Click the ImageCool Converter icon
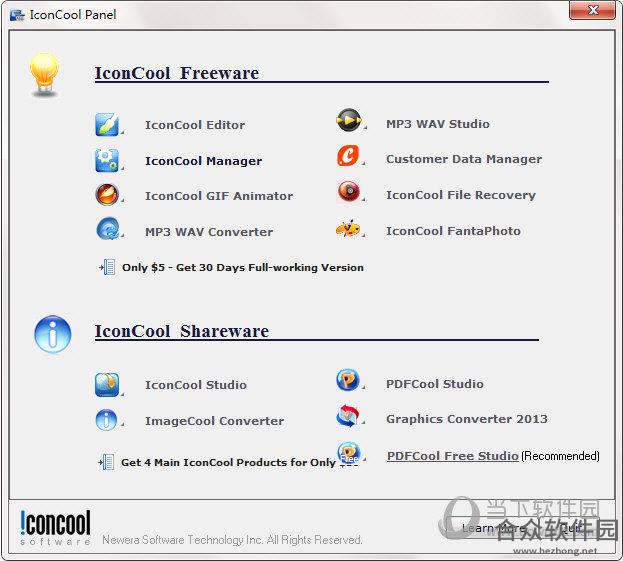 point(106,420)
